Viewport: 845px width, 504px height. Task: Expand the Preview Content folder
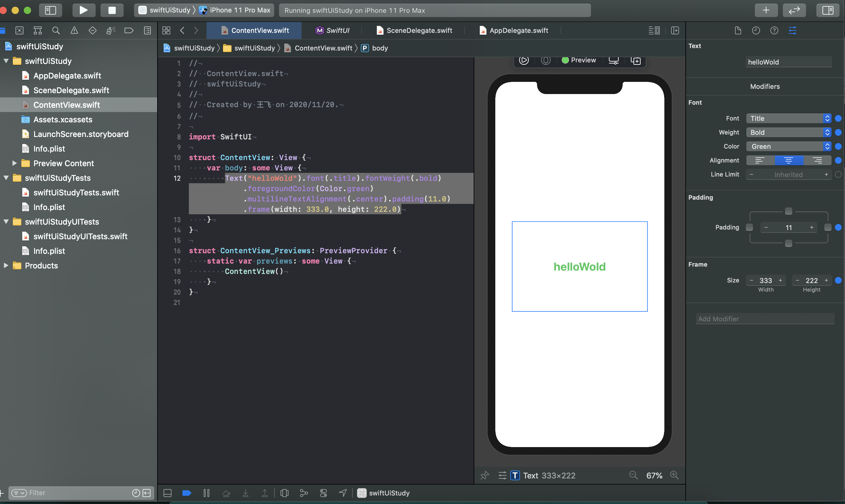(14, 163)
